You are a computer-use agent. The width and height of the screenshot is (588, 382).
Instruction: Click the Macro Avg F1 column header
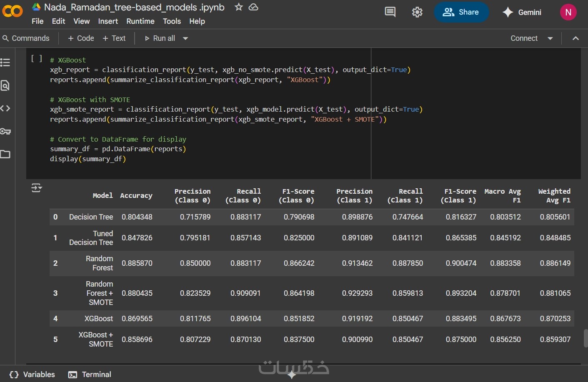503,196
